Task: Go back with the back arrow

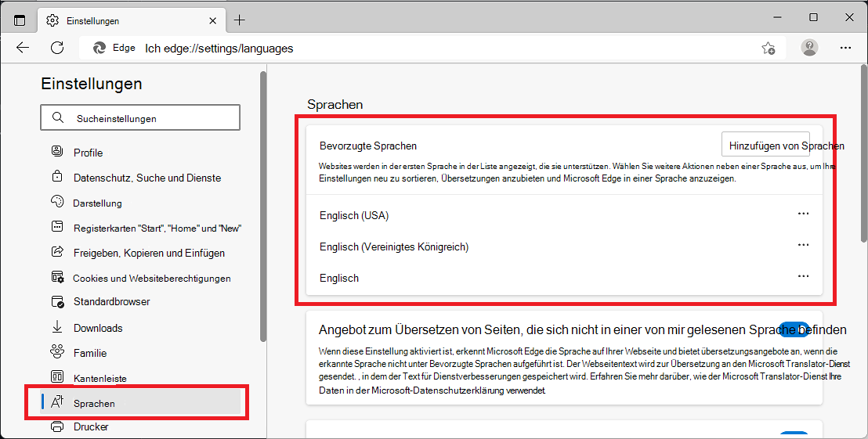Action: [x=23, y=48]
